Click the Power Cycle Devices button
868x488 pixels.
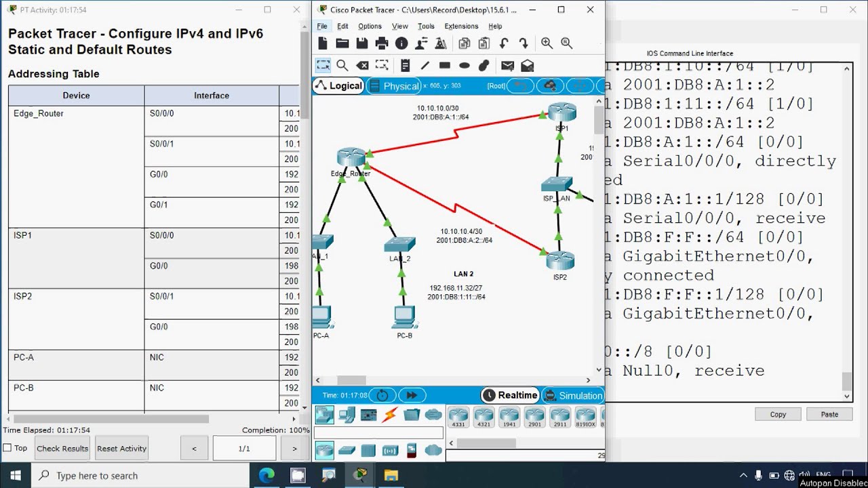point(382,395)
